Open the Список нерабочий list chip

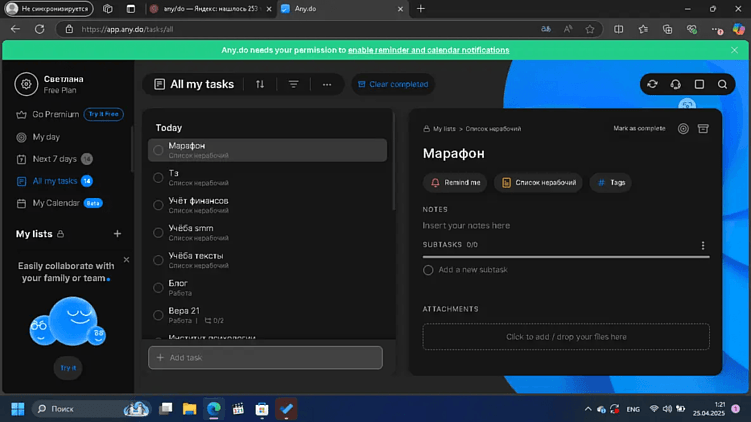click(x=538, y=182)
